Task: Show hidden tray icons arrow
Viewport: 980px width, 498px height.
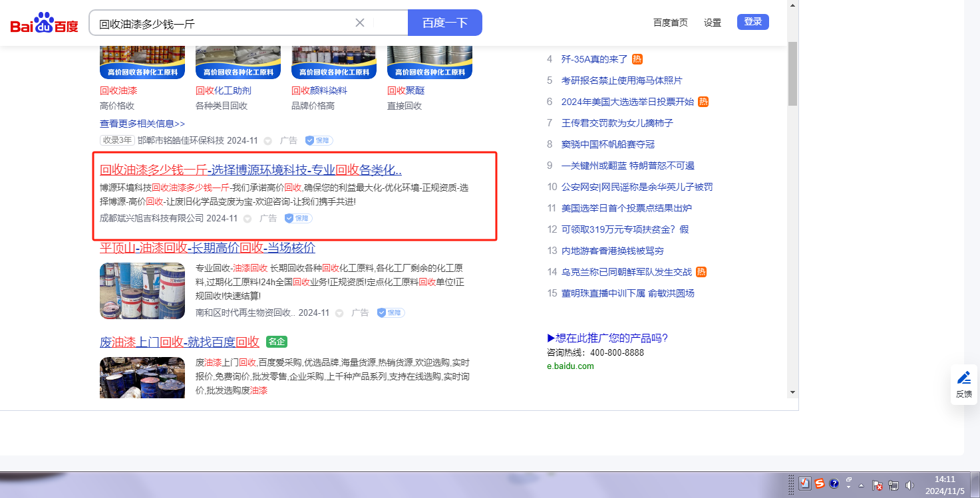Action: 862,485
